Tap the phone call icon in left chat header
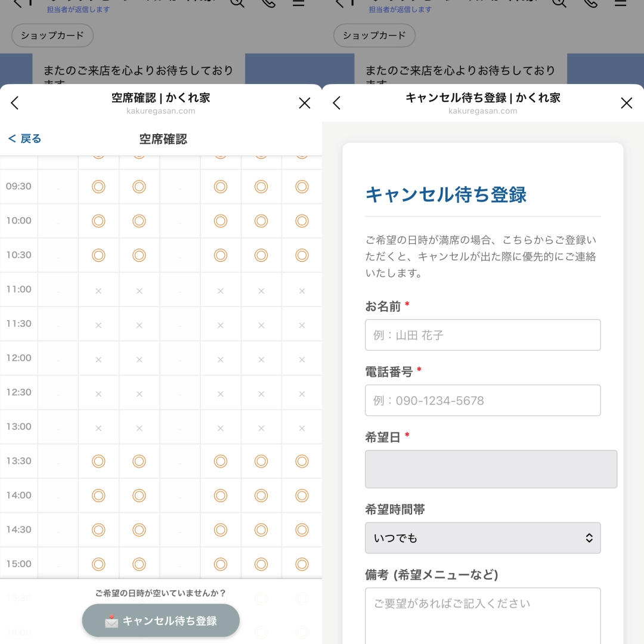 268,2
